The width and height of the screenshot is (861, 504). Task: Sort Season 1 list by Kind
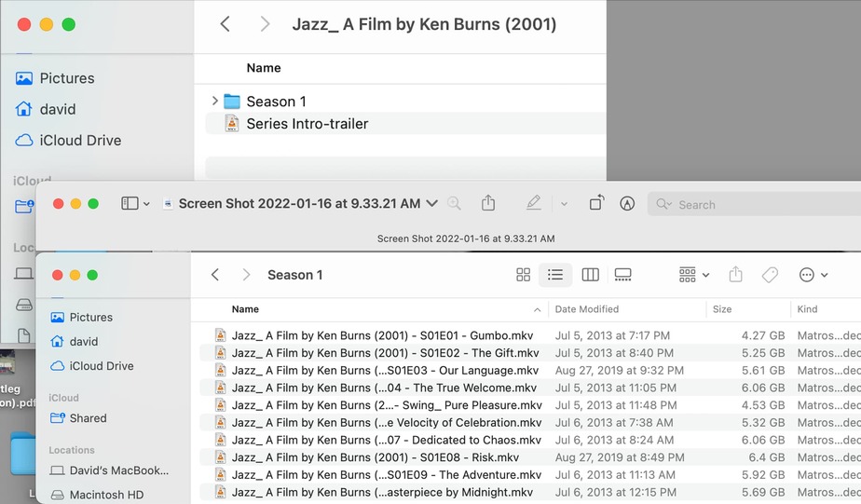(807, 309)
